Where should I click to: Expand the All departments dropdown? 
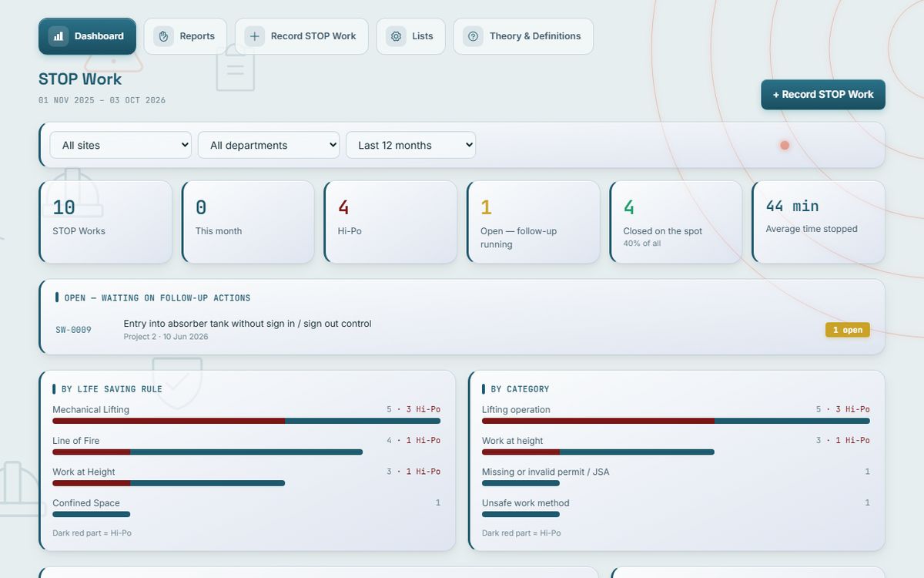tap(269, 145)
